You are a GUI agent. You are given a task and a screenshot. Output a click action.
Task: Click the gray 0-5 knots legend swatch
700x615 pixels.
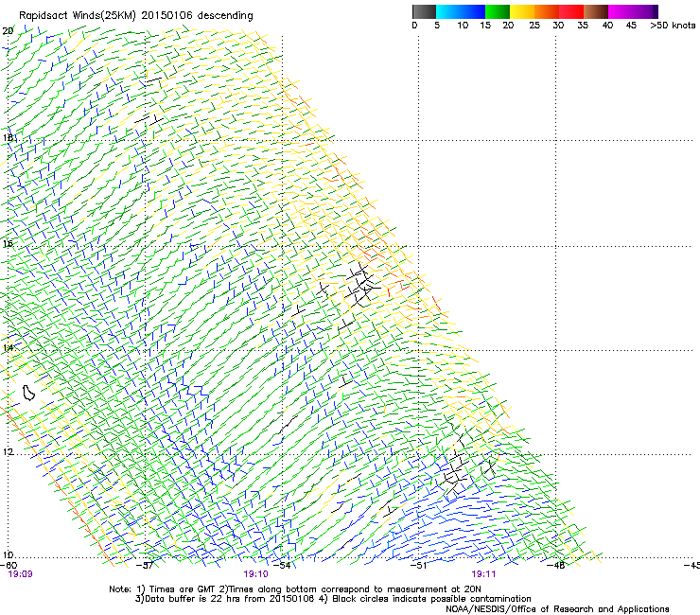[424, 11]
